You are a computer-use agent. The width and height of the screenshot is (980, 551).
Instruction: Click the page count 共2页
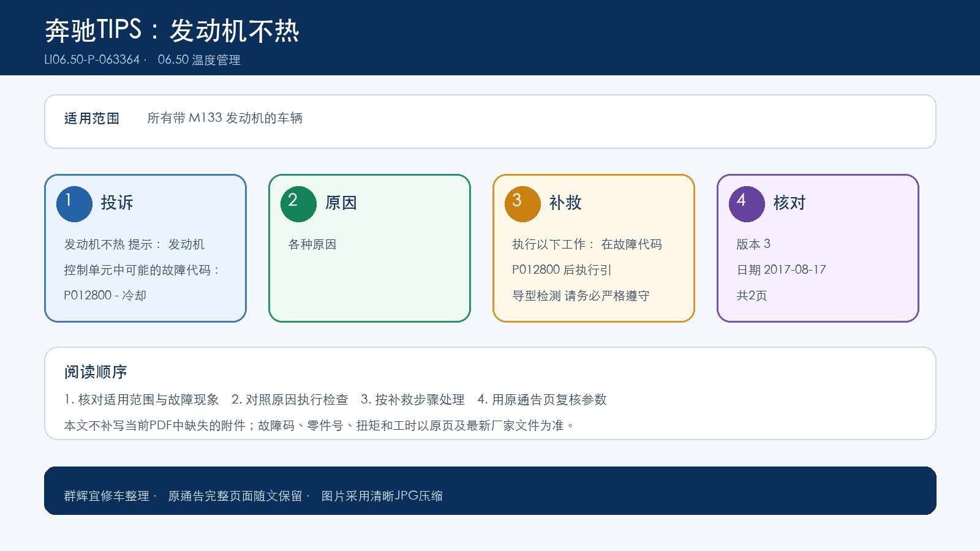pos(752,296)
